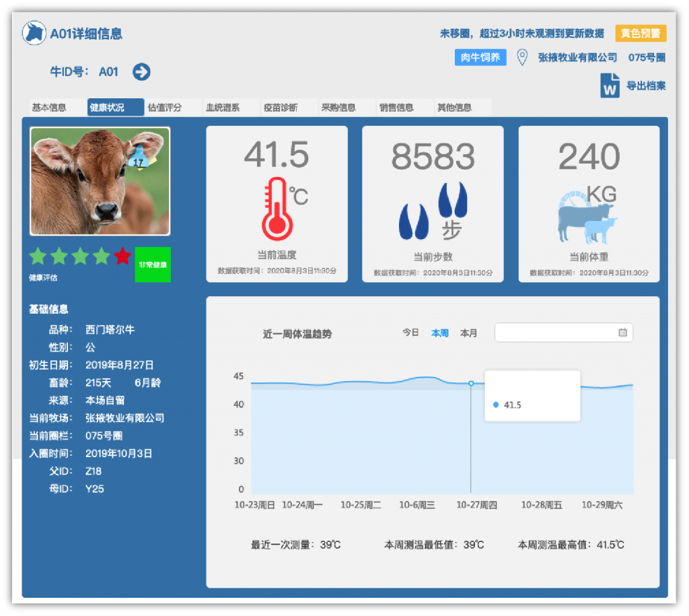689x616 pixels.
Task: Click the red fifth health star
Action: 122,256
